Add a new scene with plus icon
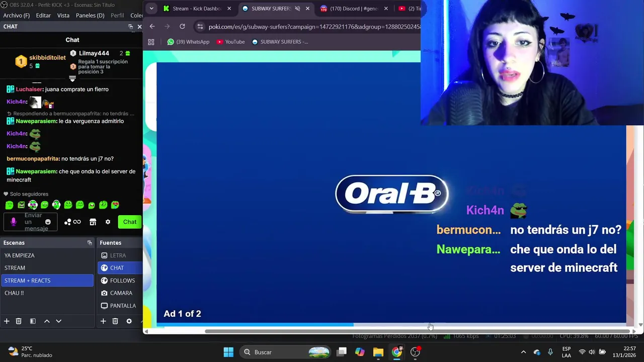Screen dimensions: 644x362 (x=7, y=321)
